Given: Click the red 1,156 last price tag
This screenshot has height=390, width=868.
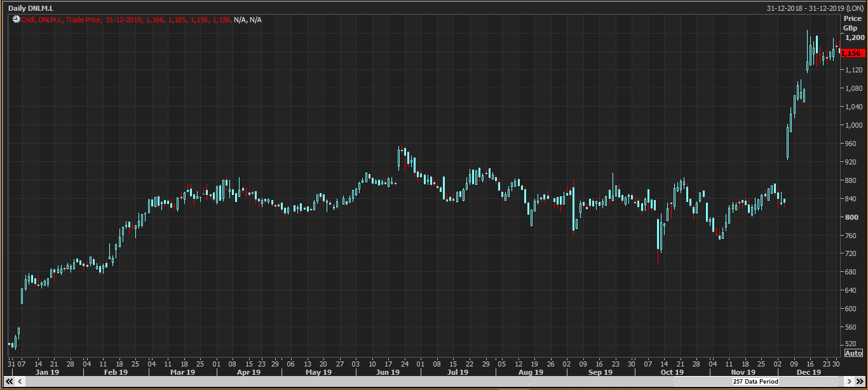Looking at the screenshot, I should click(852, 53).
